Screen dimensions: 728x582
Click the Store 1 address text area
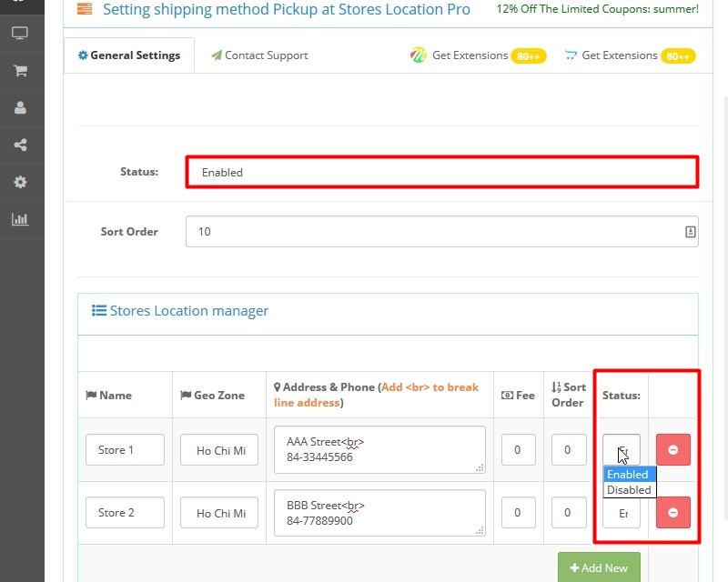[x=379, y=449]
